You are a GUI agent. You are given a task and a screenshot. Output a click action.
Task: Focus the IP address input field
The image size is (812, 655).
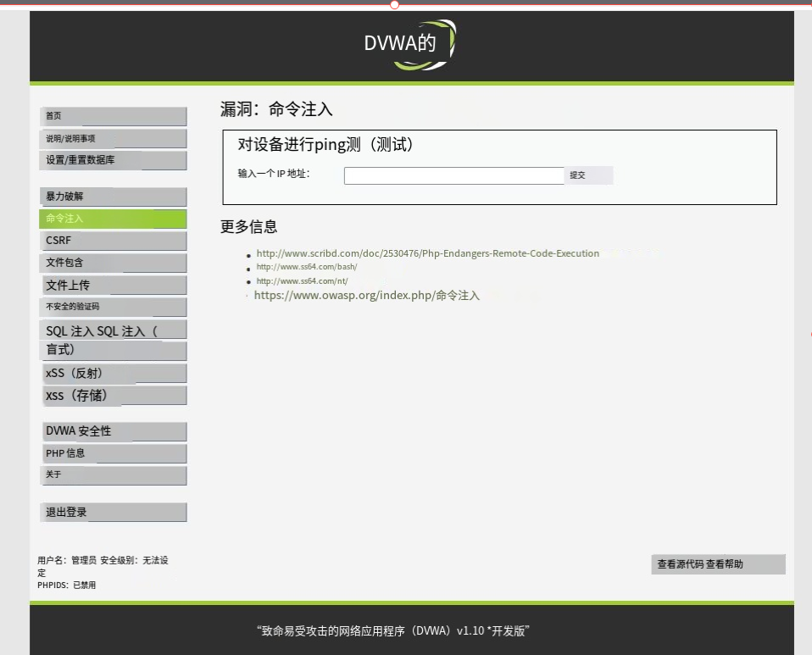click(454, 176)
